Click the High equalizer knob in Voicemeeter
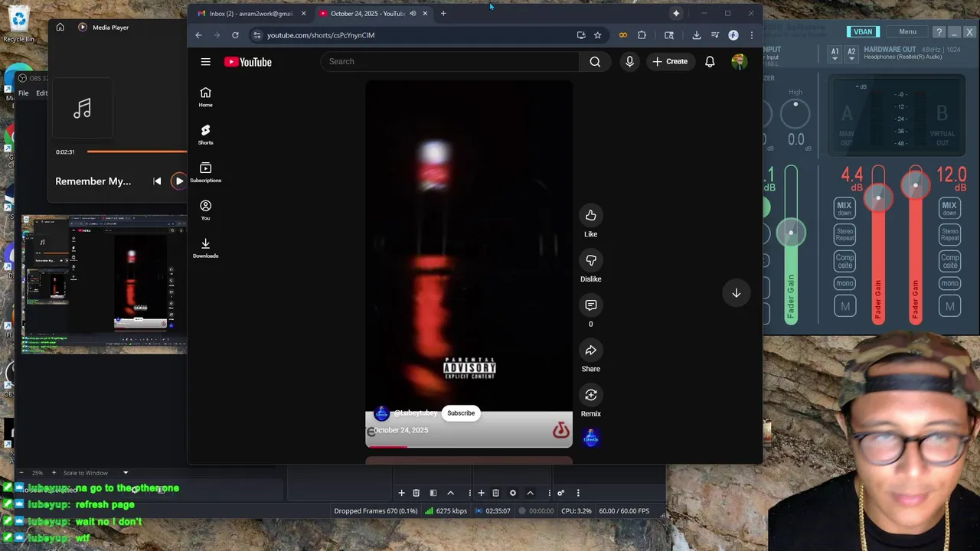 (x=795, y=114)
